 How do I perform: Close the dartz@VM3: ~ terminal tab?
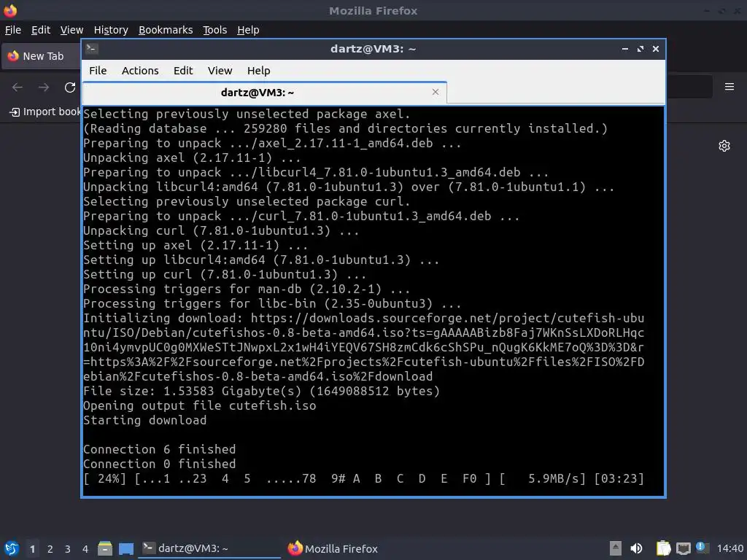436,92
